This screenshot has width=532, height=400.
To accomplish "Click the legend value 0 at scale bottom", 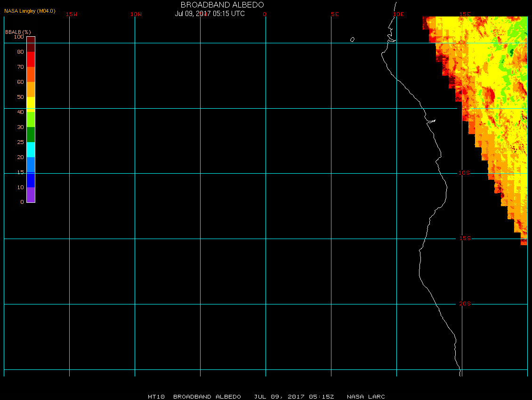I will click(22, 202).
